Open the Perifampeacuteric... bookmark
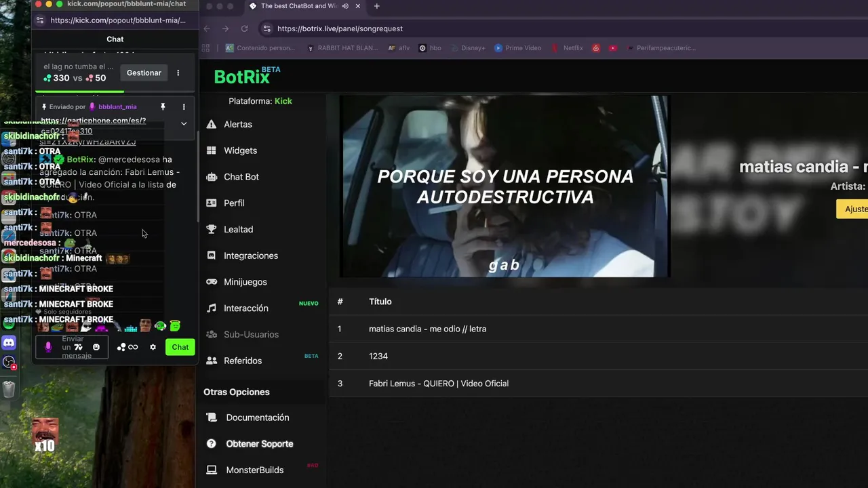The height and width of the screenshot is (488, 868). (661, 48)
